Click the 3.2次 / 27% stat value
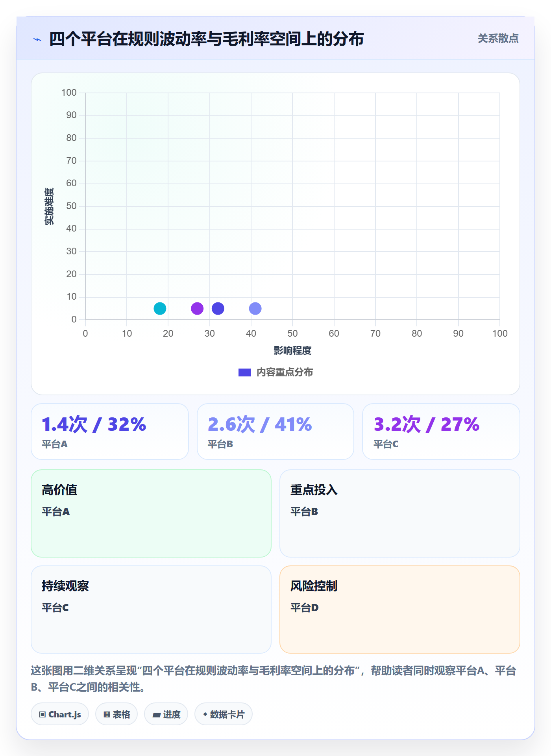The height and width of the screenshot is (756, 551). click(427, 424)
